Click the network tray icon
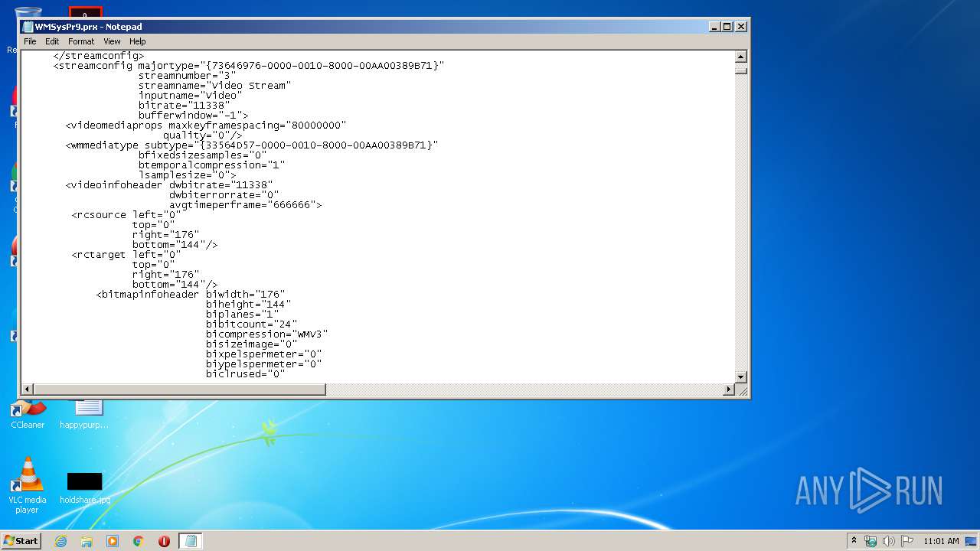 point(871,541)
